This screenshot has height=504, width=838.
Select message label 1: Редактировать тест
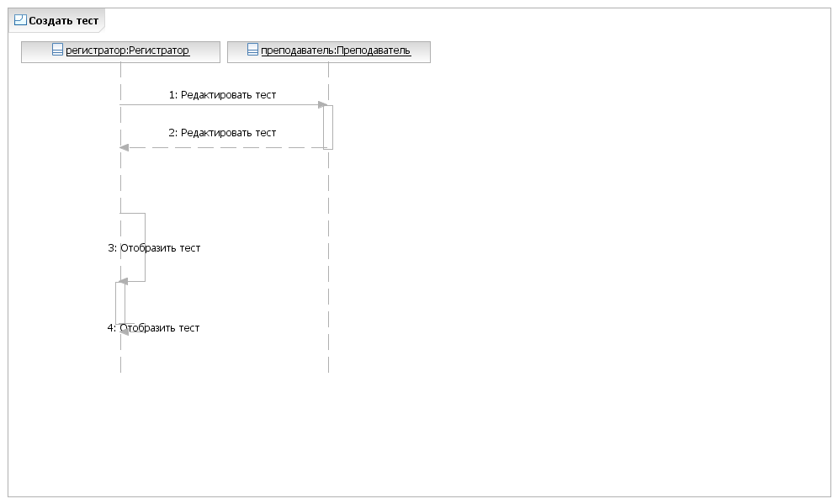tap(222, 94)
